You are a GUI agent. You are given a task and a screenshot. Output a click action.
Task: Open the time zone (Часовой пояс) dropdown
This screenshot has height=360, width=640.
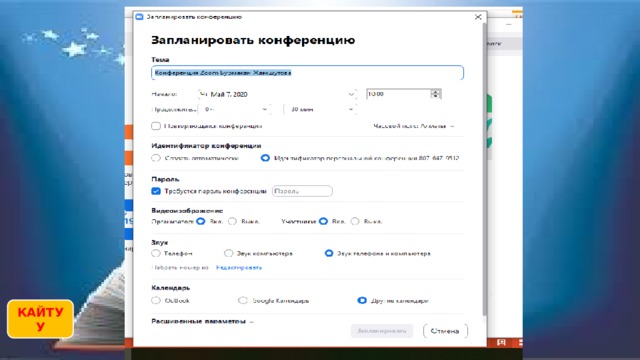tap(413, 126)
